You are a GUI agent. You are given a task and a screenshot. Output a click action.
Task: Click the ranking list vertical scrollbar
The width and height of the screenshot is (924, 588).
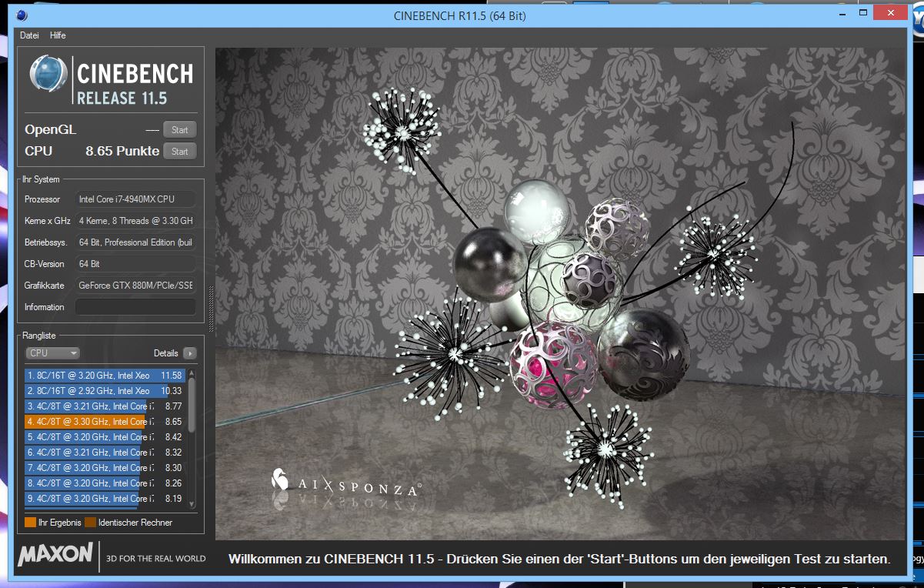[x=192, y=439]
